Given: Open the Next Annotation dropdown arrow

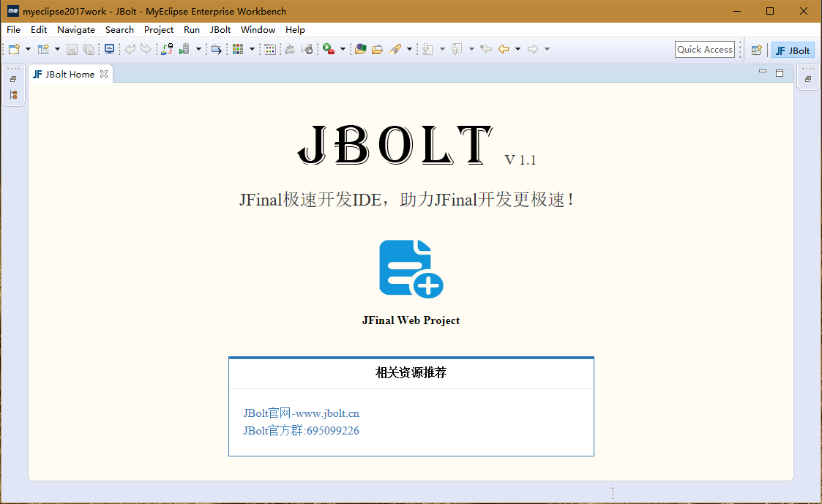Looking at the screenshot, I should coord(442,49).
